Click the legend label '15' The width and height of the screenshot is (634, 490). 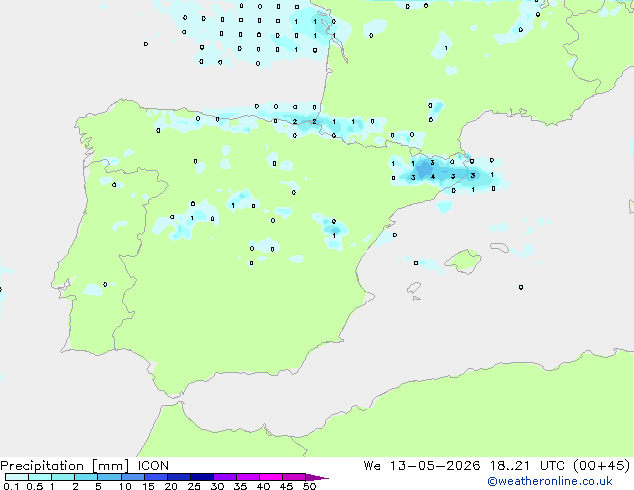[x=148, y=486]
